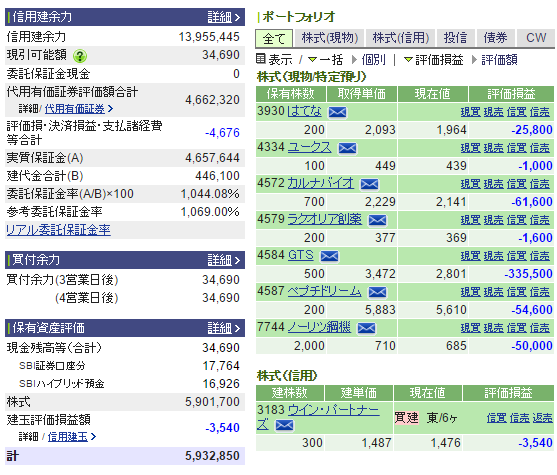The image size is (557, 475).
Task: Click the 信用建余力 value 13,955,445
Action: (209, 37)
